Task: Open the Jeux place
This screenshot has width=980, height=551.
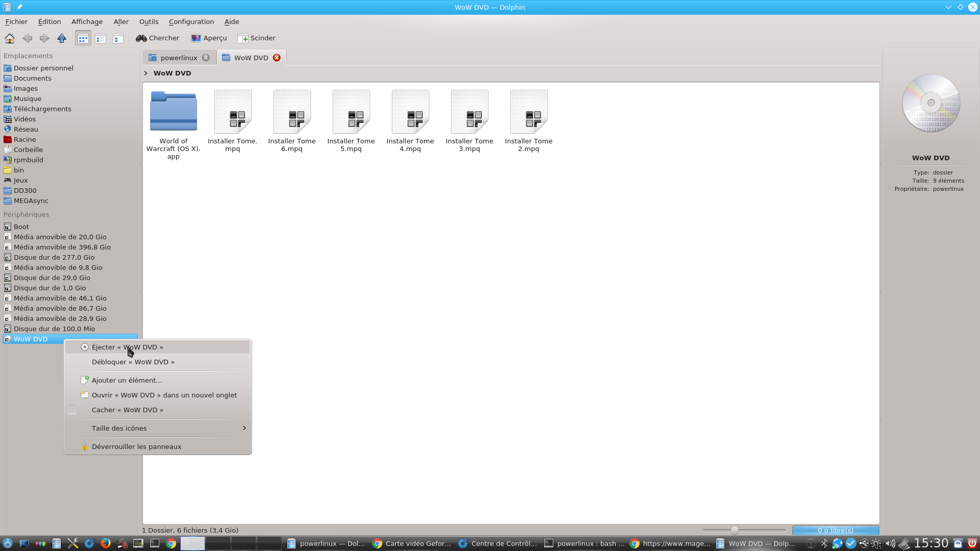Action: point(70,180)
